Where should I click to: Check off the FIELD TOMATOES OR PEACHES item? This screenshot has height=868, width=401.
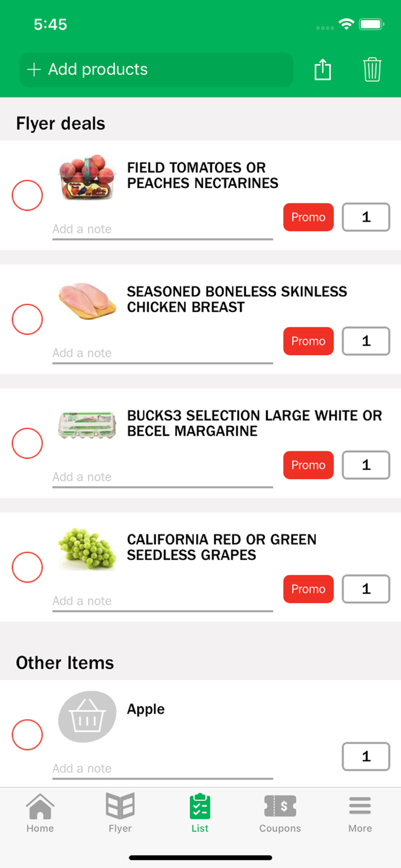pos(27,195)
